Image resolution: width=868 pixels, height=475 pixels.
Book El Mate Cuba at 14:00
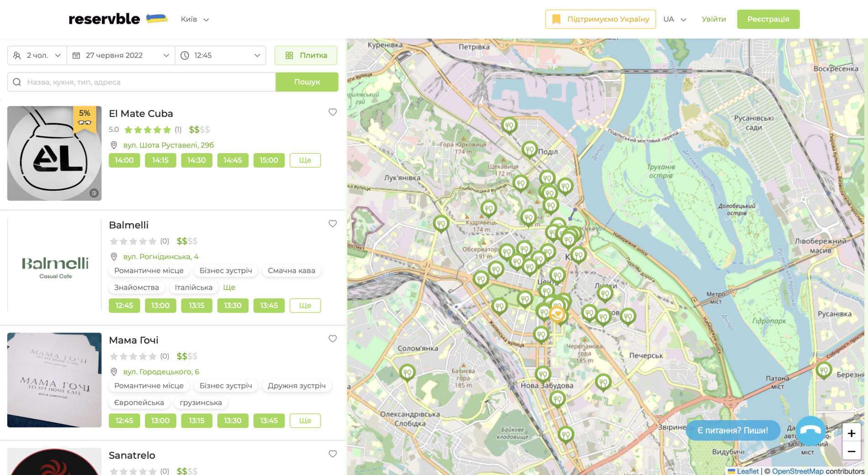(x=124, y=160)
